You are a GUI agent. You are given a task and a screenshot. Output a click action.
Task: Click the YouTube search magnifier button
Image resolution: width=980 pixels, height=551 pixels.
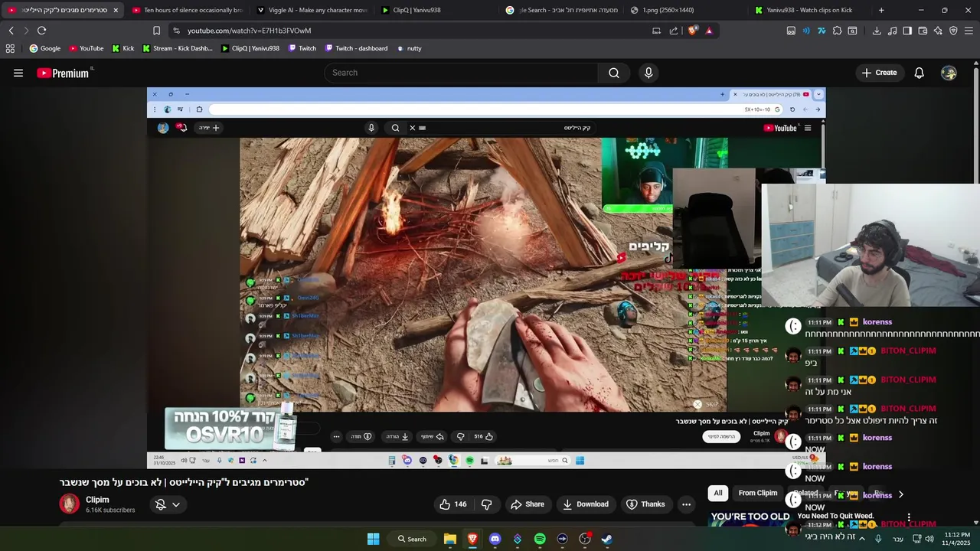point(614,73)
